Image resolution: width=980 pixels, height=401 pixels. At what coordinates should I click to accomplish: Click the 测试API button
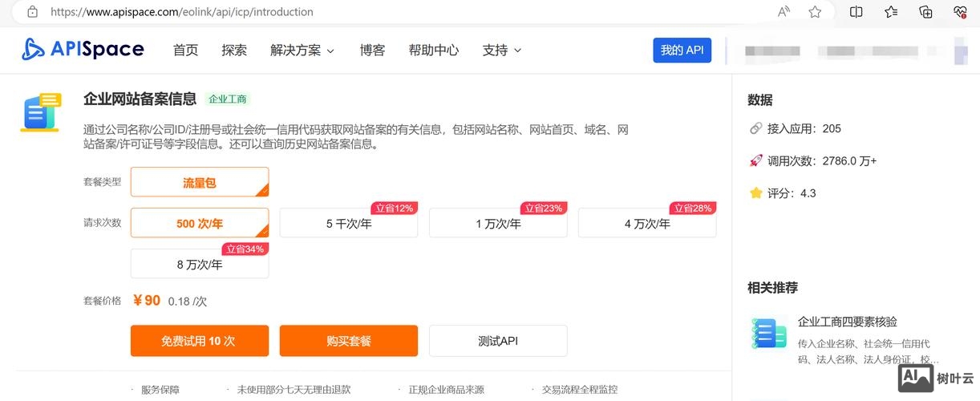pyautogui.click(x=498, y=341)
